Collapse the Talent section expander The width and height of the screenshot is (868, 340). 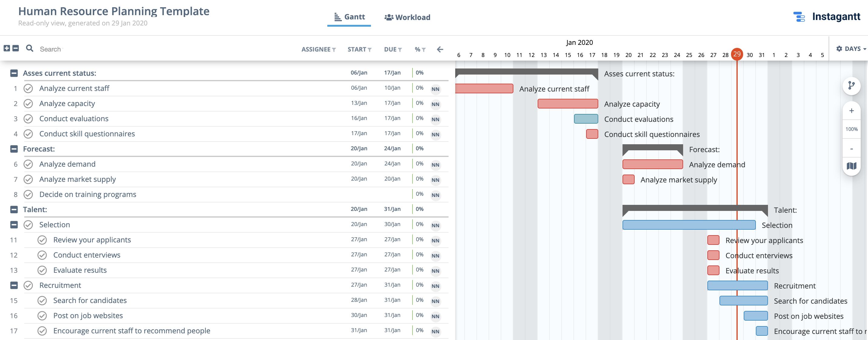click(13, 209)
